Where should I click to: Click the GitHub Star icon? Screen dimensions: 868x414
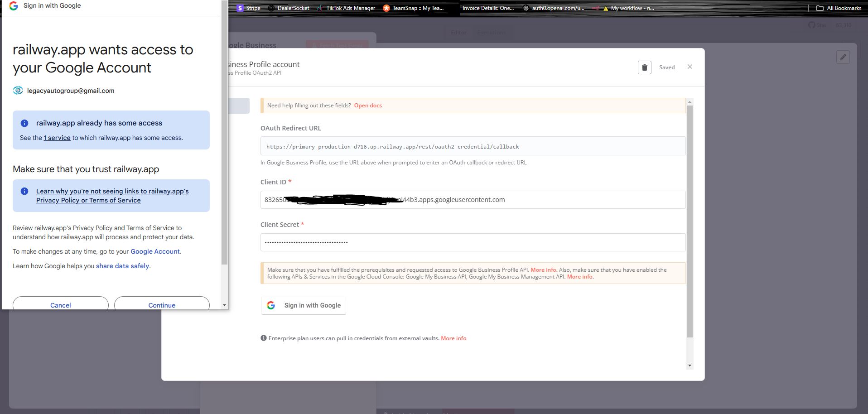tap(812, 25)
